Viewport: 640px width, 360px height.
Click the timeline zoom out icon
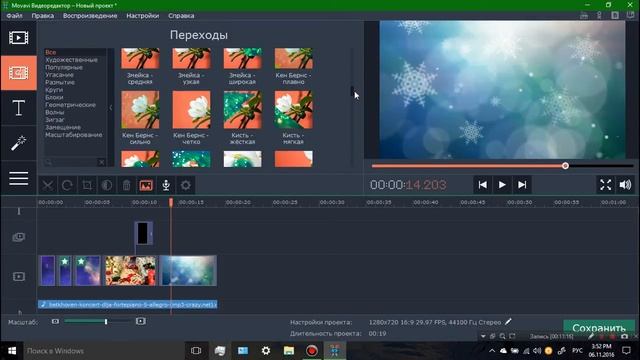coord(55,322)
